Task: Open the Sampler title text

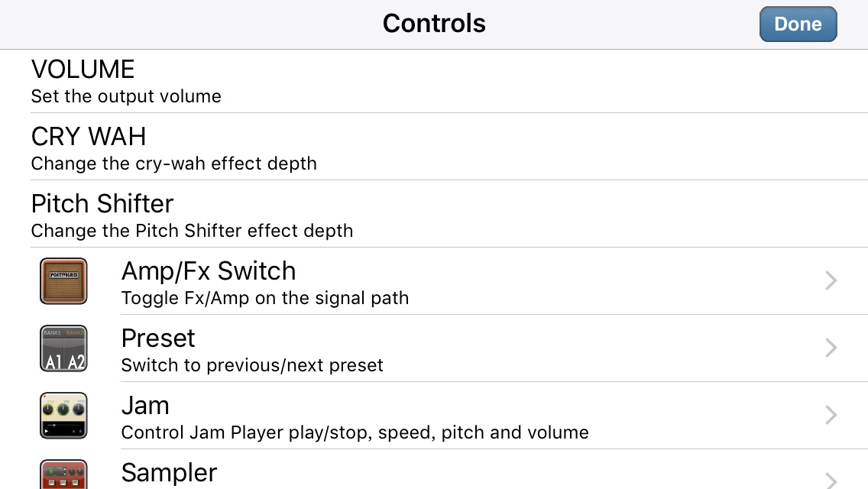Action: (x=169, y=473)
